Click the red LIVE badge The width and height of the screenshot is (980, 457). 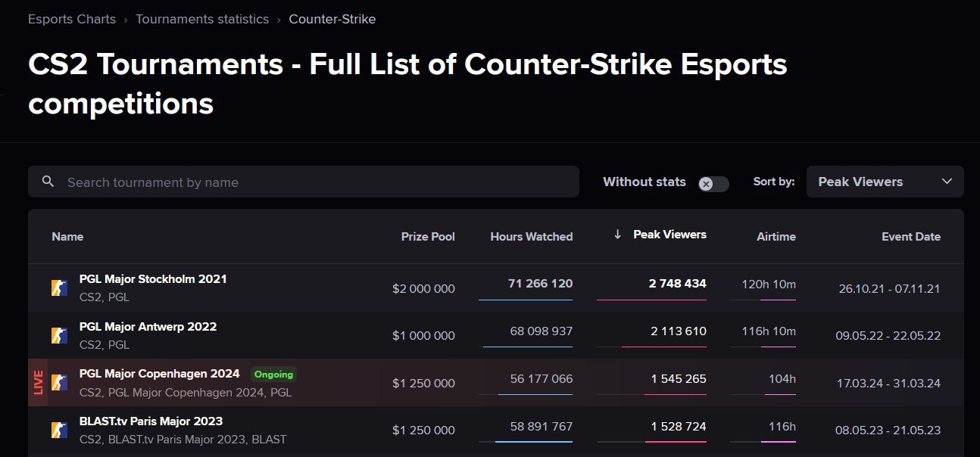coord(38,383)
